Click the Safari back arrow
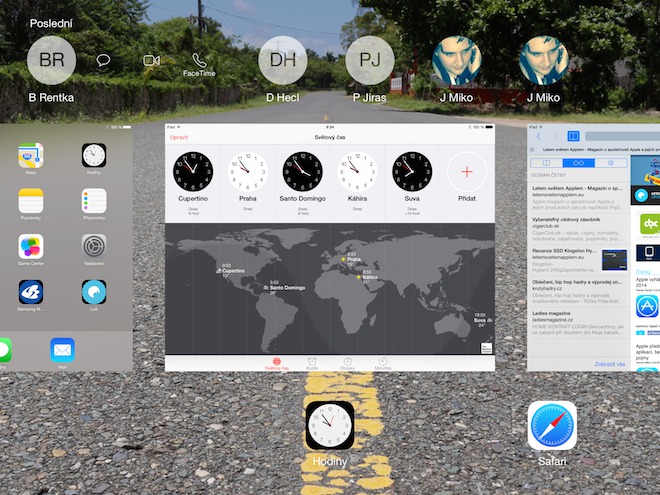This screenshot has width=660, height=495. tap(538, 136)
